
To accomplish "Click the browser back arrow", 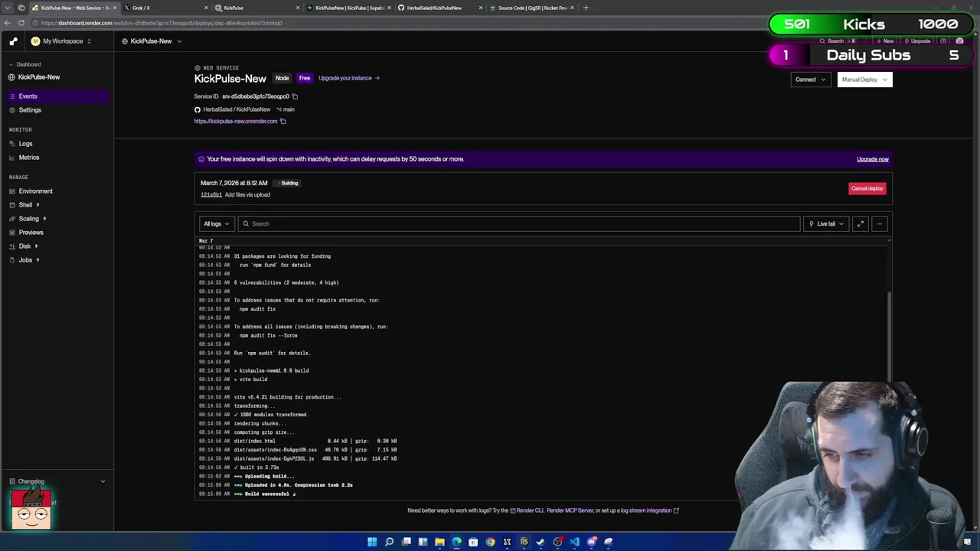I will click(x=8, y=23).
